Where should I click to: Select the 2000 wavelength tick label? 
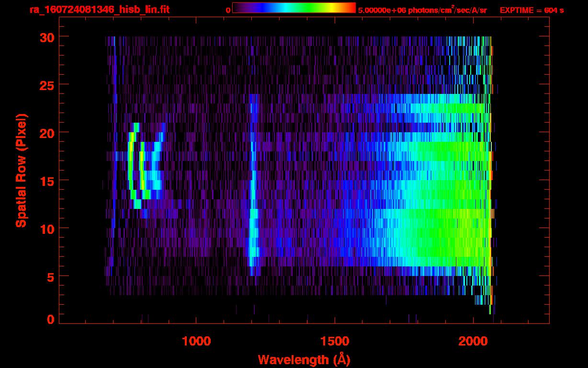(474, 341)
